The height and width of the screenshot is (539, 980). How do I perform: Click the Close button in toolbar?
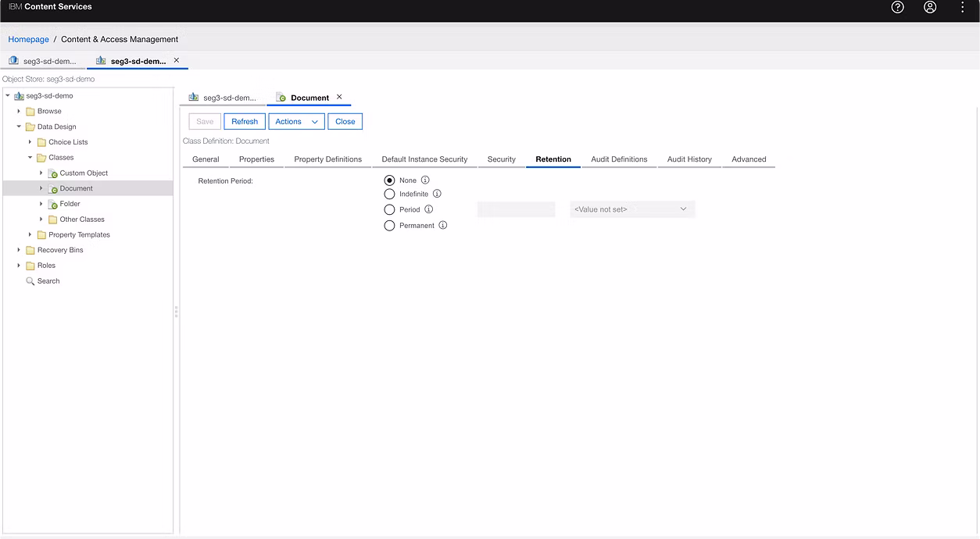(345, 121)
